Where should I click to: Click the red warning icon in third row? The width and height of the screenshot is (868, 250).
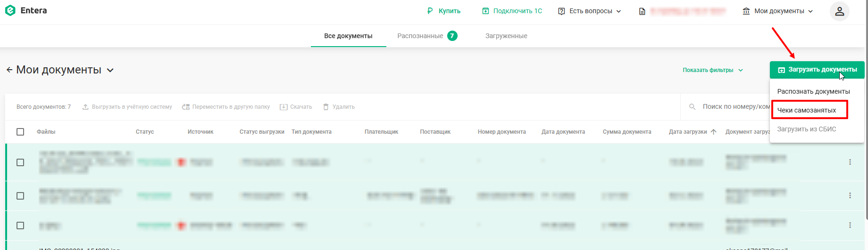(x=181, y=226)
